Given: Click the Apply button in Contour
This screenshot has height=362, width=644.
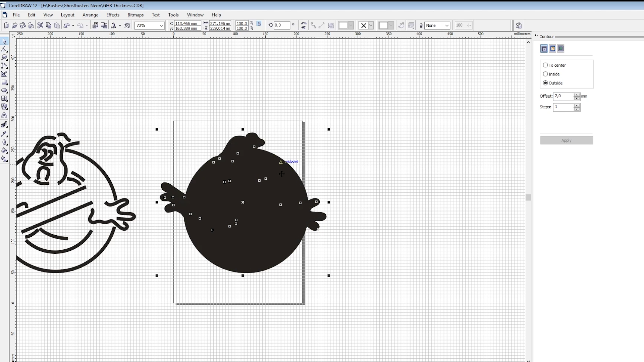Looking at the screenshot, I should (567, 140).
